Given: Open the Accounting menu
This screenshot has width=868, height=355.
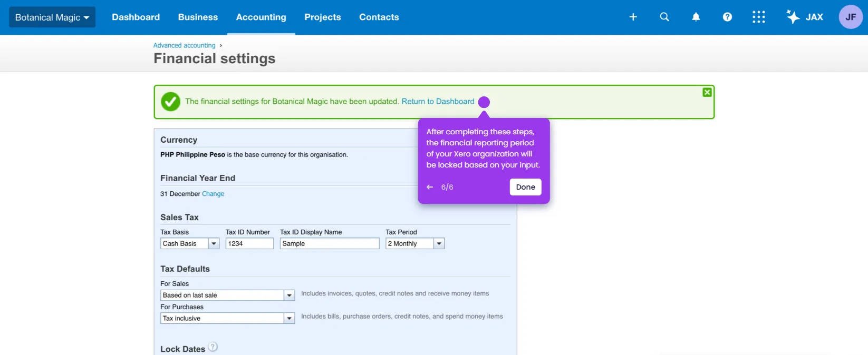Looking at the screenshot, I should coord(261,17).
